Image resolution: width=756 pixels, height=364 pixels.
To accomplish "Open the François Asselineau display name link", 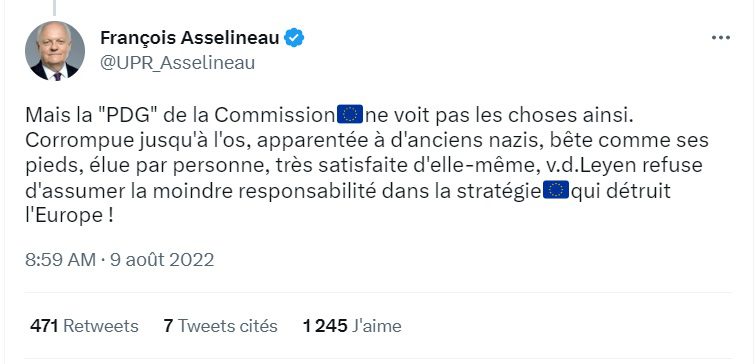I will coord(190,38).
